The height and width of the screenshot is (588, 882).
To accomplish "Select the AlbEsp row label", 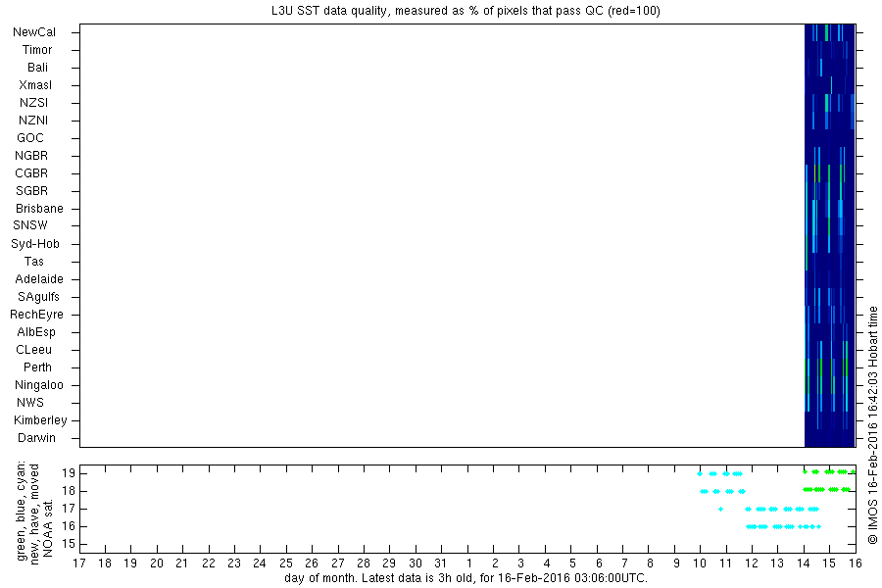I will pyautogui.click(x=36, y=332).
